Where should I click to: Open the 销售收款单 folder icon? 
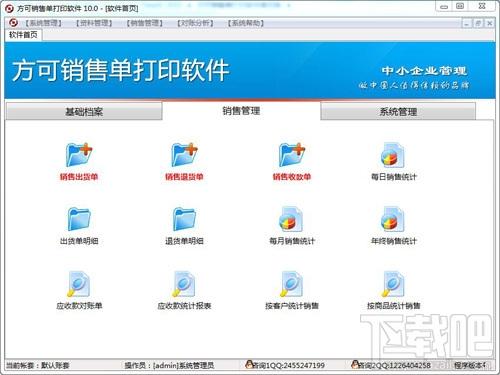point(292,155)
